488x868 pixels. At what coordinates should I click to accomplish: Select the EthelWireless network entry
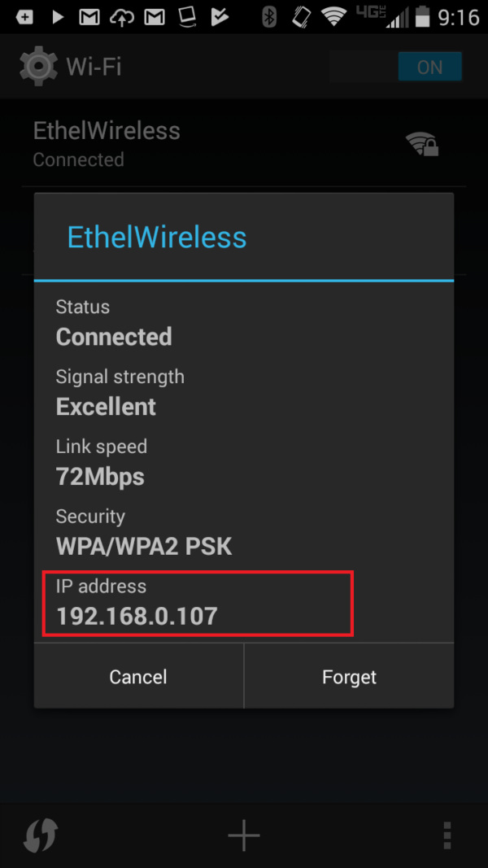click(243, 144)
